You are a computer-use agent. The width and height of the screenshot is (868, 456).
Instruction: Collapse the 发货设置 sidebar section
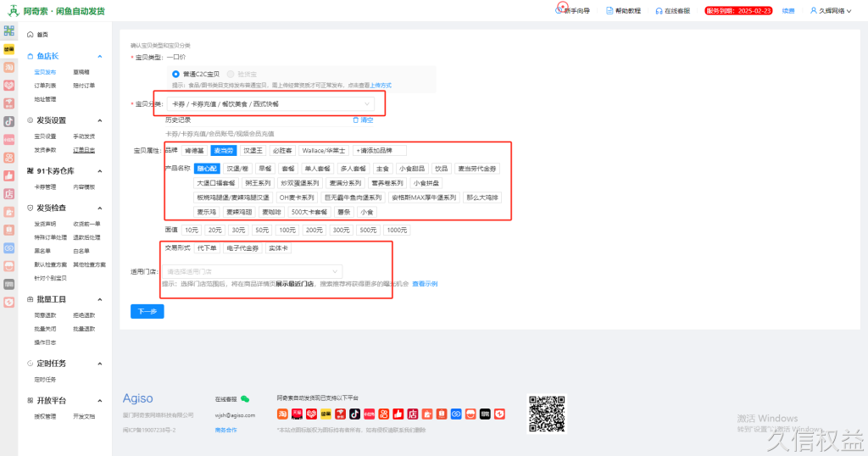pyautogui.click(x=100, y=120)
